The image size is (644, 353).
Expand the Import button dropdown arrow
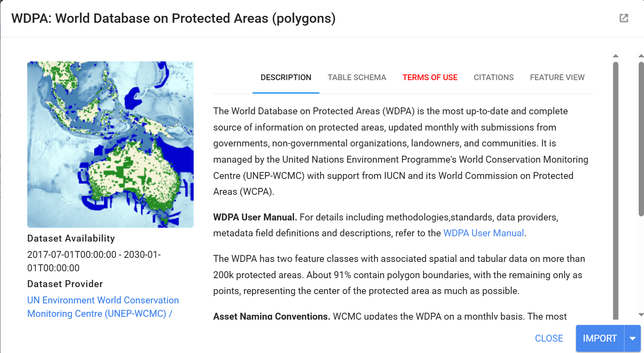click(633, 338)
